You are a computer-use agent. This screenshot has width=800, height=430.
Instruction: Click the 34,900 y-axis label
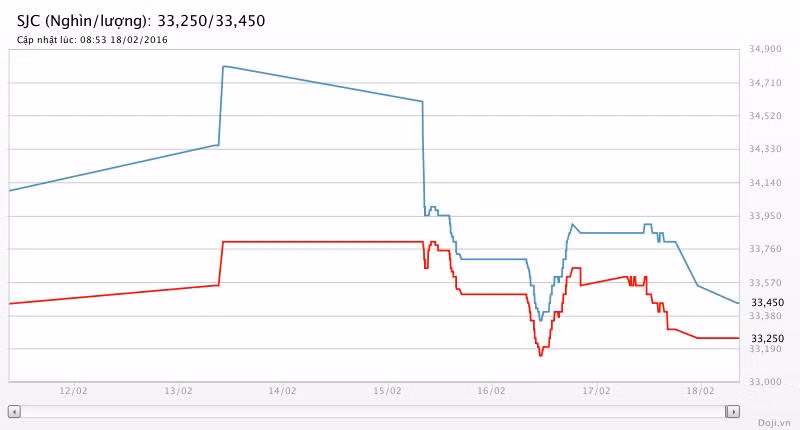click(x=765, y=49)
